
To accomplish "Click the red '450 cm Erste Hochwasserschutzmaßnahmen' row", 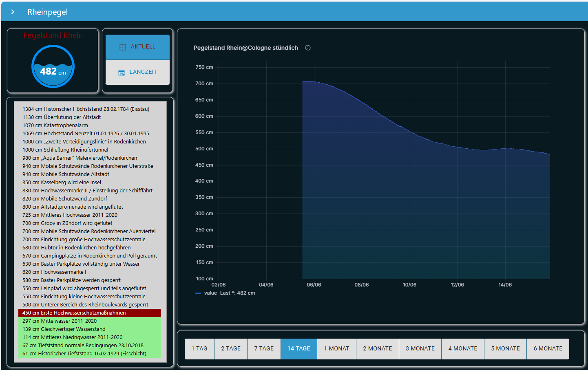I will 90,313.
